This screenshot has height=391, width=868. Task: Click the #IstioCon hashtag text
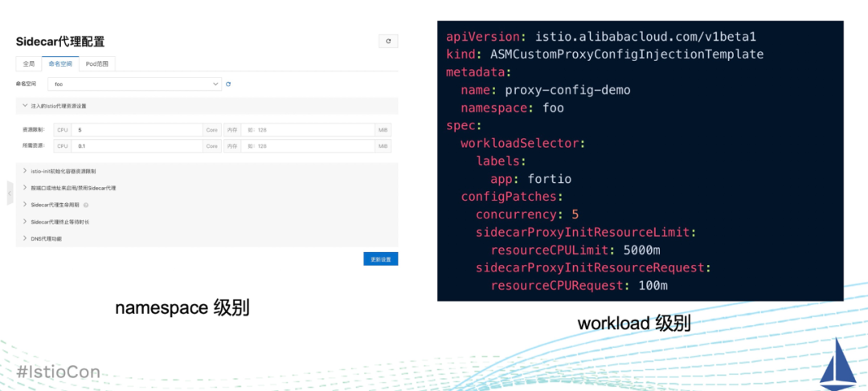tap(58, 373)
